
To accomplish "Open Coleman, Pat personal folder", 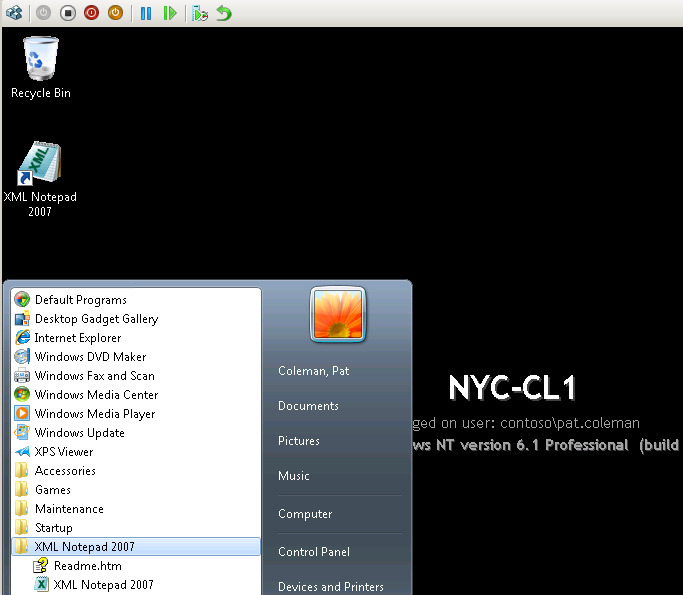I will 314,371.
